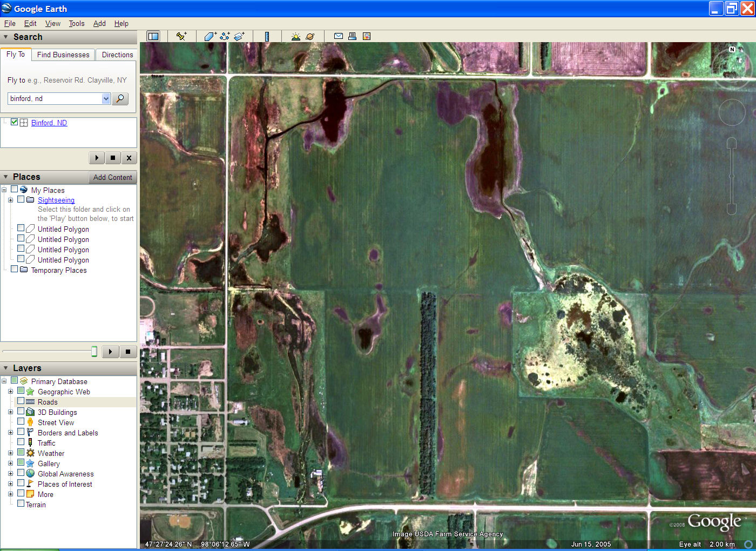
Task: Play the search results tour
Action: tap(97, 158)
